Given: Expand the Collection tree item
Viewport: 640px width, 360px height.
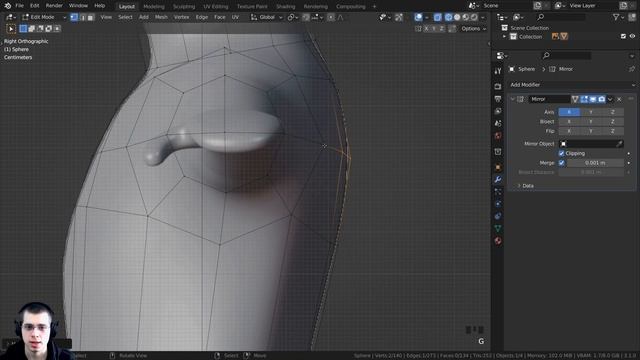Looking at the screenshot, I should tap(504, 37).
